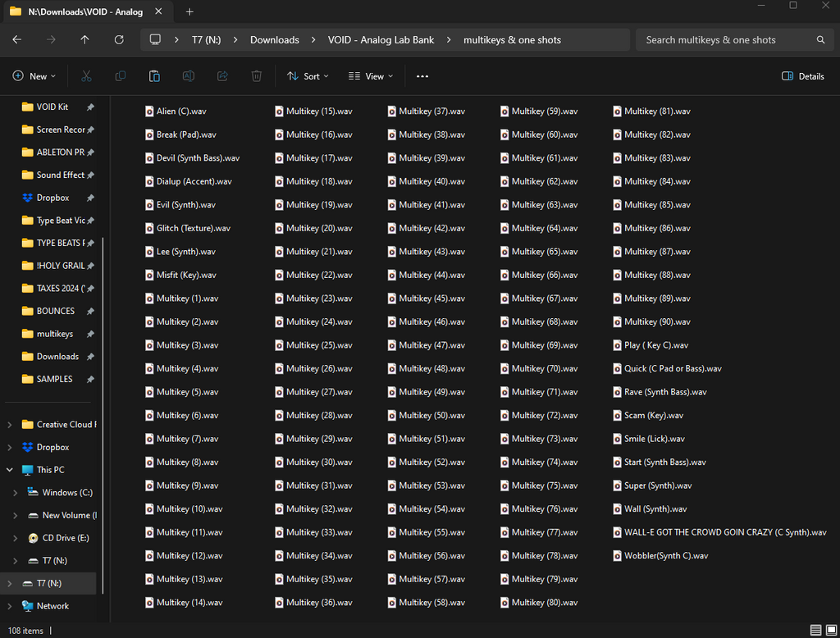The width and height of the screenshot is (840, 638).
Task: Expand the Creative Cloud Files tree node
Action: tap(10, 425)
